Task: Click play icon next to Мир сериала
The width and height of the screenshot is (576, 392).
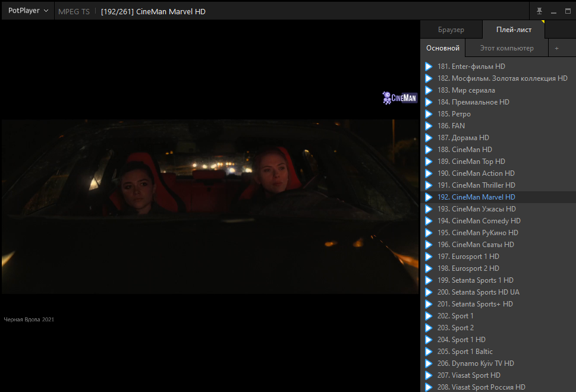Action: [x=429, y=90]
